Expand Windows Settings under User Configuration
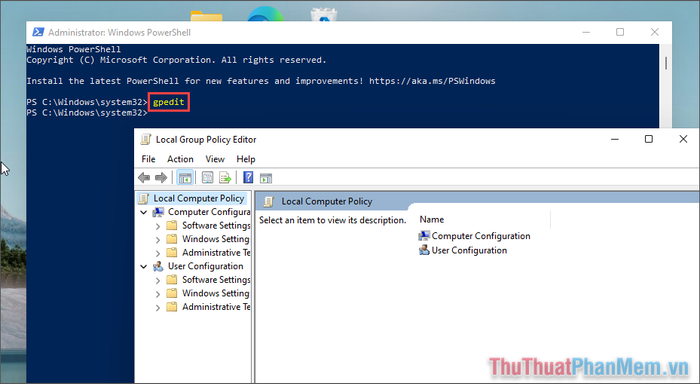Screen dimensions: 700x384 coord(158,294)
